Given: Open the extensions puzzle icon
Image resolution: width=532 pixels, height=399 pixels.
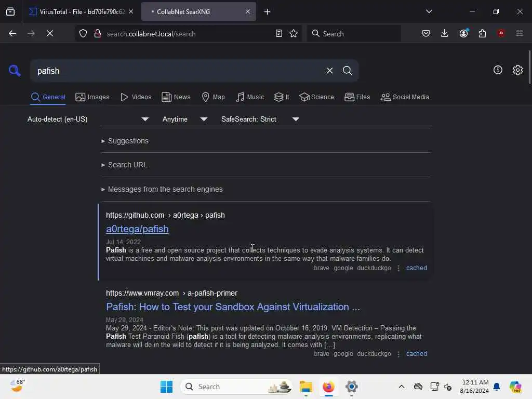Looking at the screenshot, I should click(482, 33).
